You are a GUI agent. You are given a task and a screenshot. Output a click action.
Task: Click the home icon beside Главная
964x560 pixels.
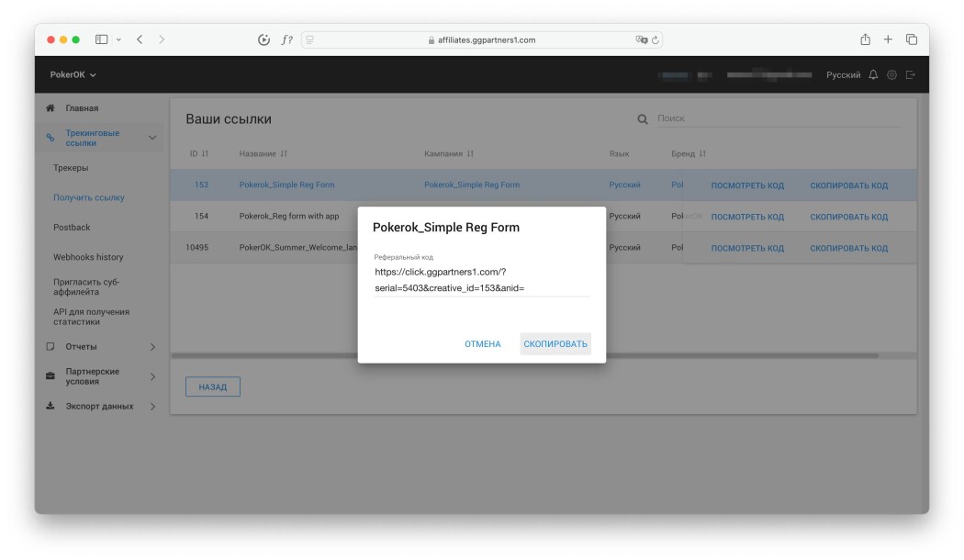pyautogui.click(x=50, y=108)
